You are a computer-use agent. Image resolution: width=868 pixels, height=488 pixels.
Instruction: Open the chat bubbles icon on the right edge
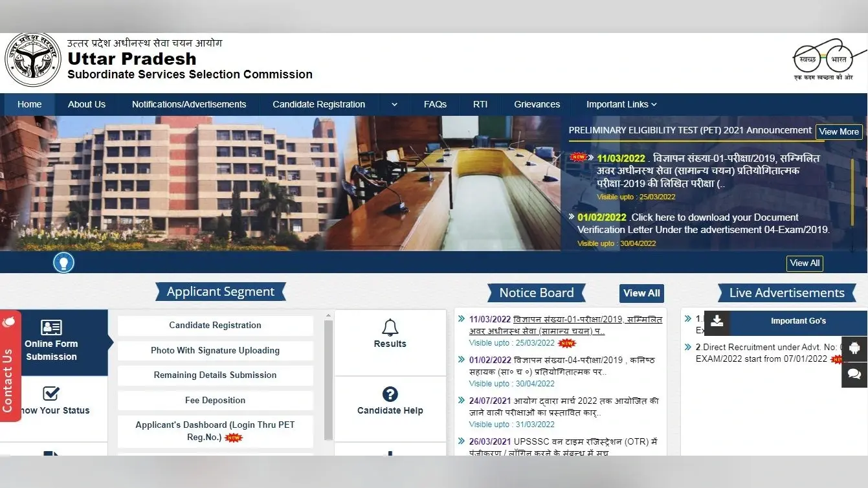854,374
